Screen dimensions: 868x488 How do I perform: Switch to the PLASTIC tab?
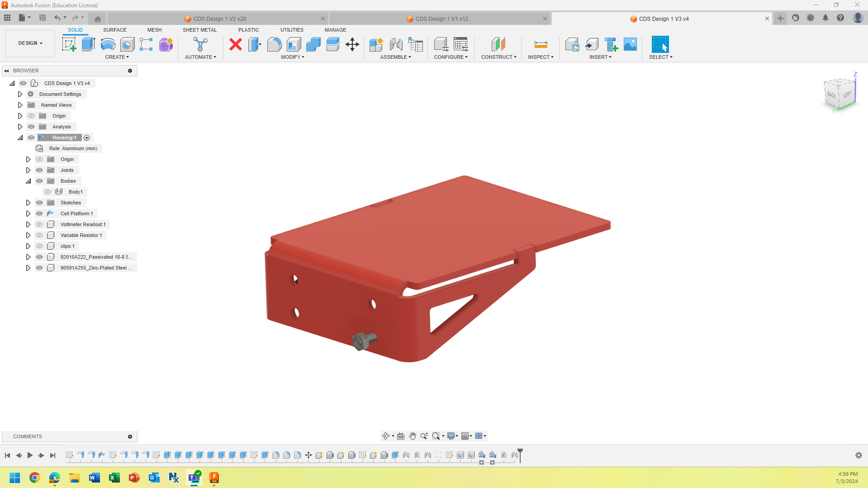coord(248,30)
